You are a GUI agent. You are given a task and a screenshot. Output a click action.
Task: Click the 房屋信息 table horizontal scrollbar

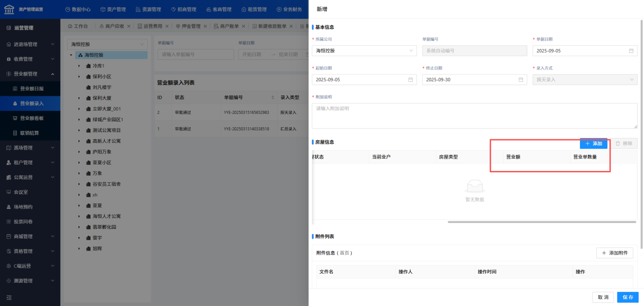coord(542,222)
